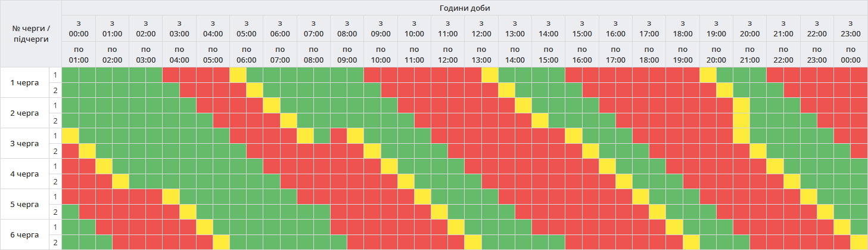Viewport: 868px width, 250px height.
Task: Click yellow cell of 3 черга subqueue 1 in 08:00 hour
Action: click(x=356, y=135)
